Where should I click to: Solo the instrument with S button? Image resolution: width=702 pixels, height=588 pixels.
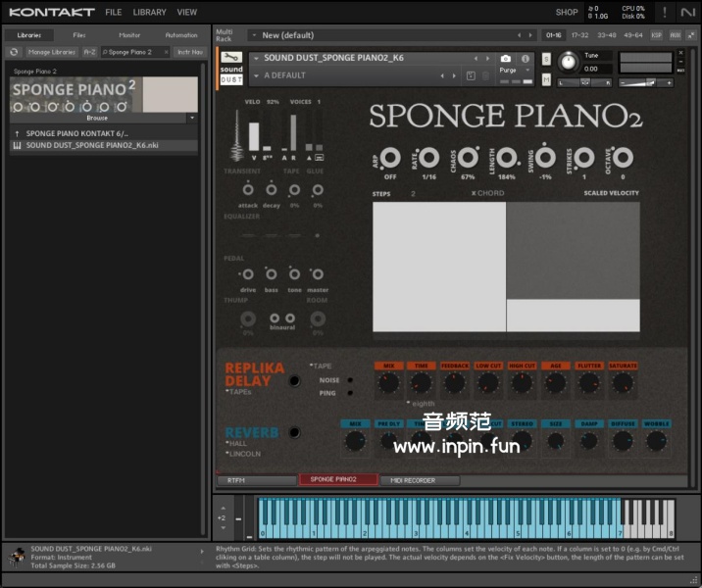pos(546,60)
